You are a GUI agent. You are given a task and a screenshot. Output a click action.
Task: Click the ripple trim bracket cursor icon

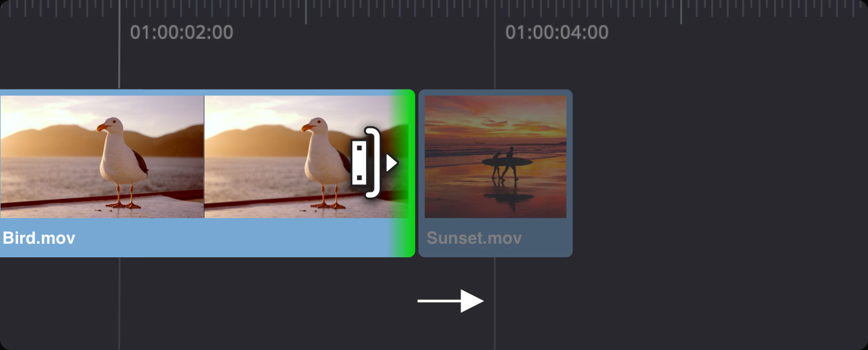pyautogui.click(x=366, y=163)
